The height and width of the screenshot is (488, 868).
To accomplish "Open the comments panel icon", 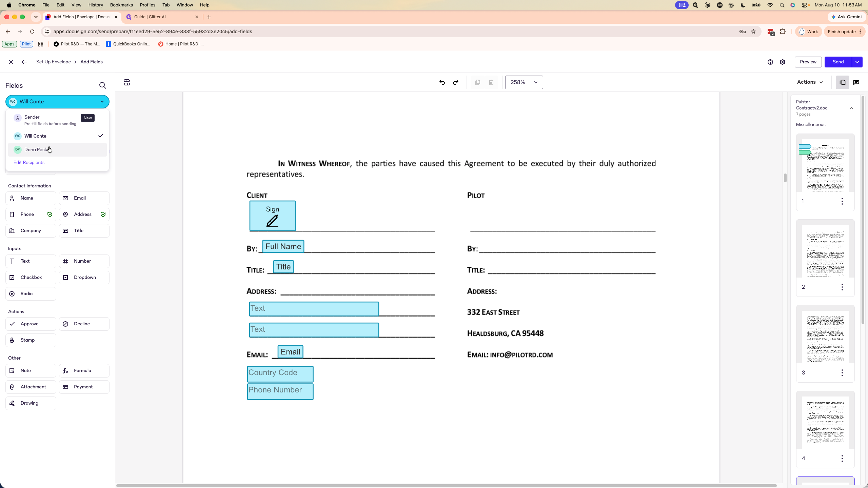I will pyautogui.click(x=856, y=82).
